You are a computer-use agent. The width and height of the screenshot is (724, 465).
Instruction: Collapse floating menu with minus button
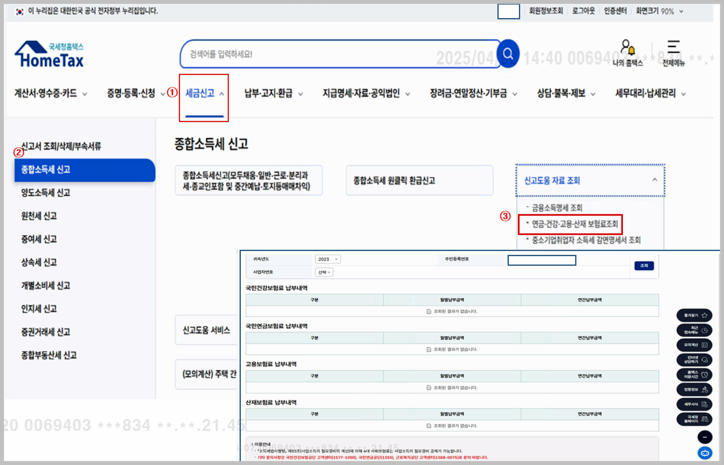pos(705,437)
